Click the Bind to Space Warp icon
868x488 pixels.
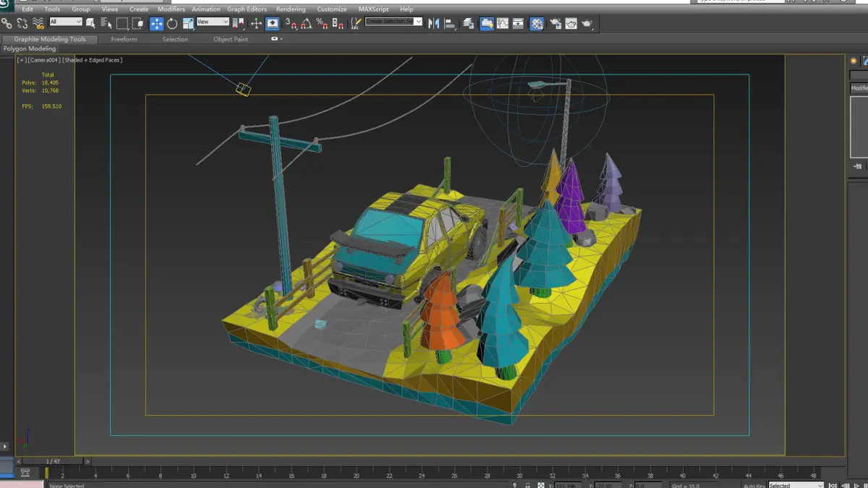38,24
